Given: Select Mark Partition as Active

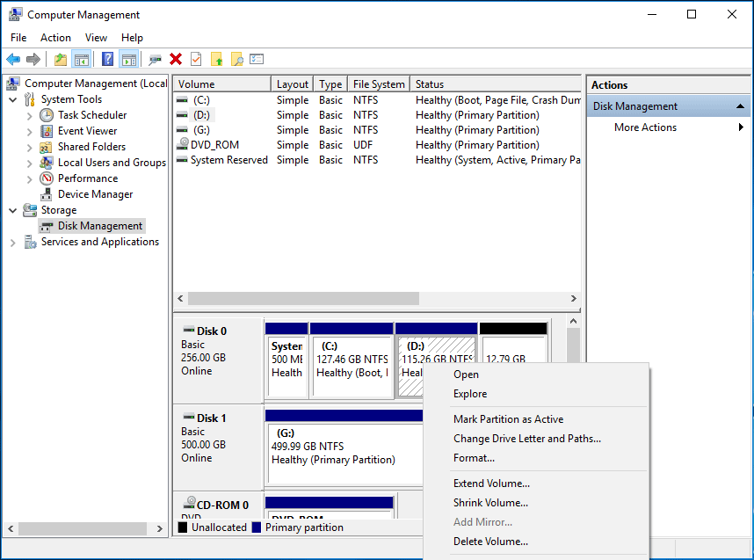Looking at the screenshot, I should 536,419.
